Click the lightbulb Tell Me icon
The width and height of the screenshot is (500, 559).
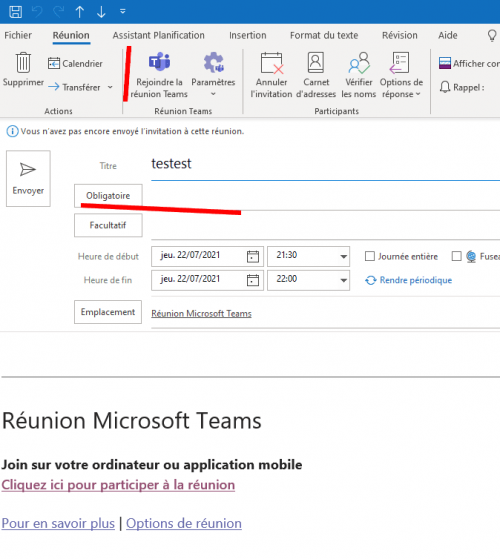(x=492, y=35)
